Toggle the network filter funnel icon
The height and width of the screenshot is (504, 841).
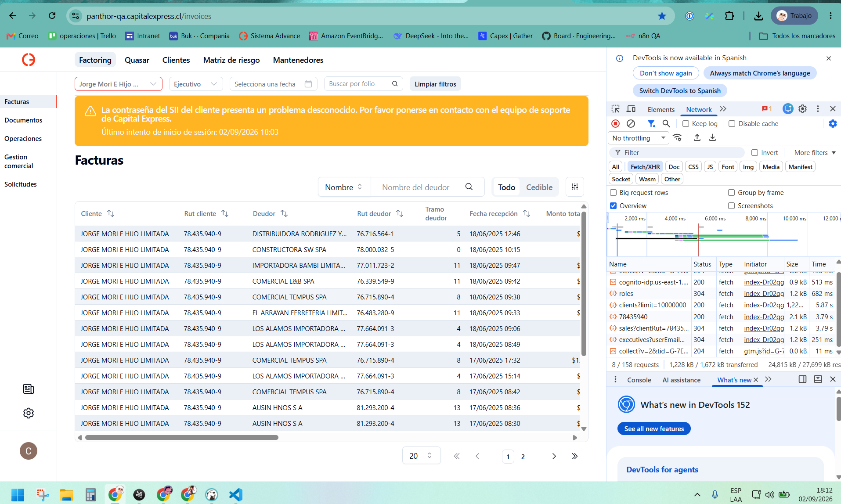coord(651,124)
